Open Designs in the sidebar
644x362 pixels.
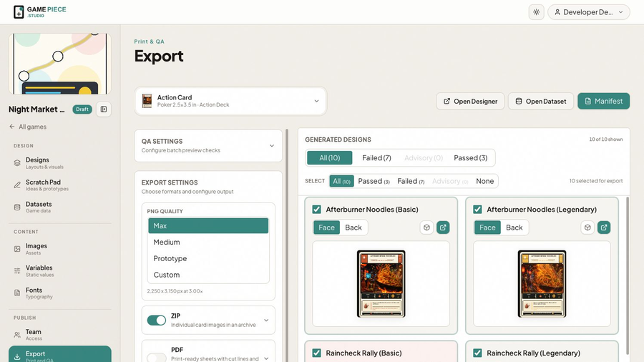[60, 163]
